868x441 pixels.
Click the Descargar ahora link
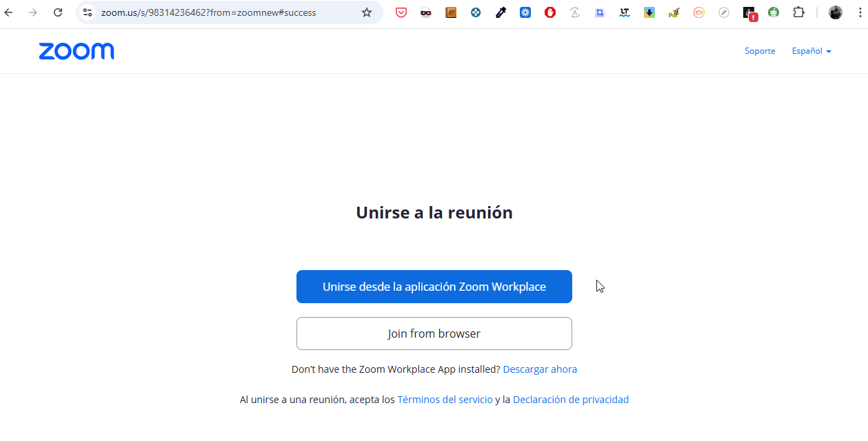[x=540, y=369]
